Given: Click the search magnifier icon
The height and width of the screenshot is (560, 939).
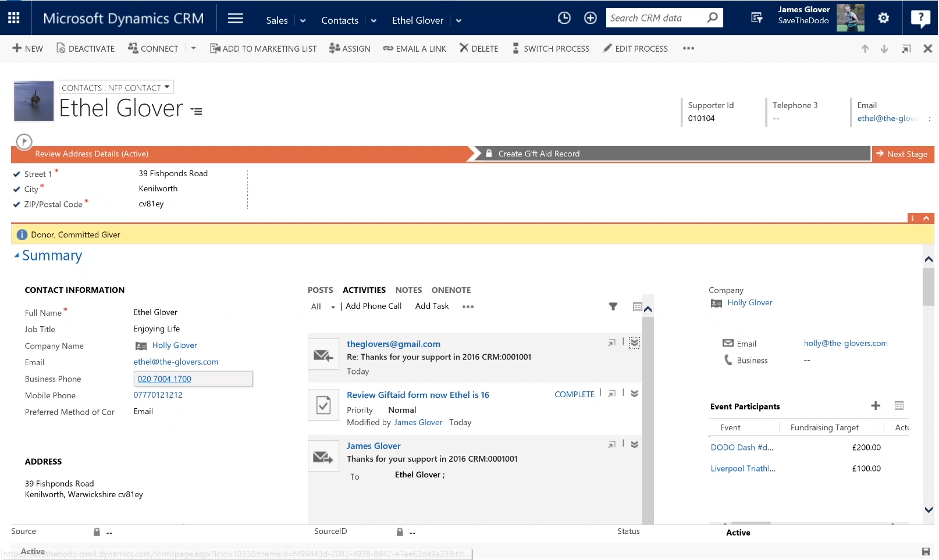Looking at the screenshot, I should point(712,18).
